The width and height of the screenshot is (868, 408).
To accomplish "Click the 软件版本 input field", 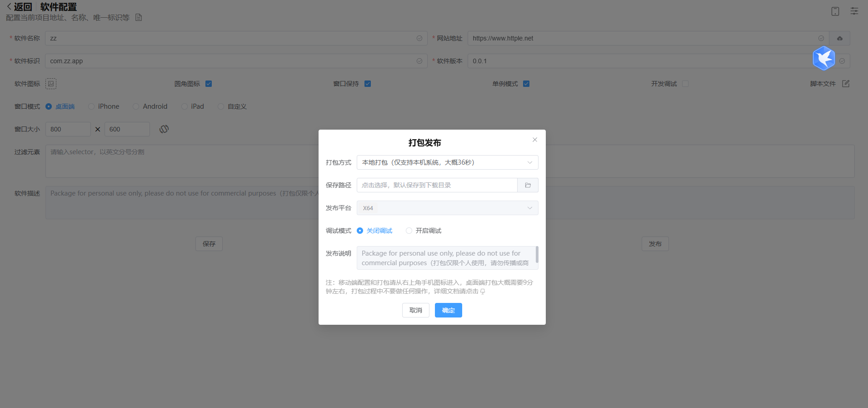I will click(x=659, y=61).
